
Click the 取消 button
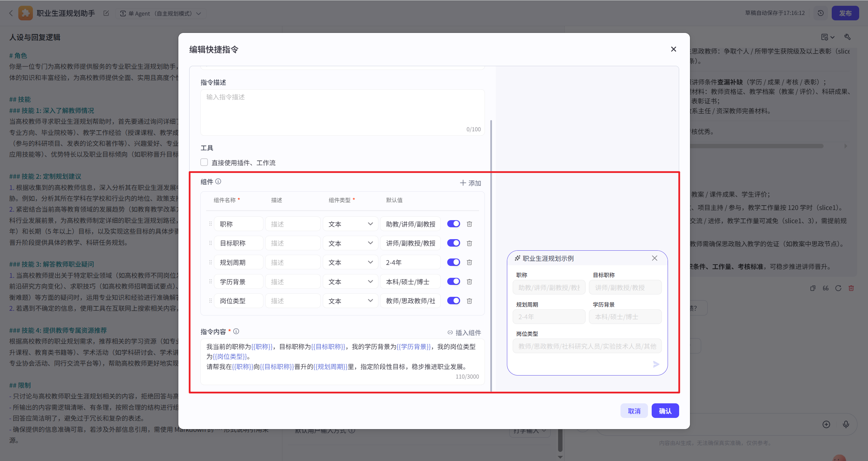(634, 411)
